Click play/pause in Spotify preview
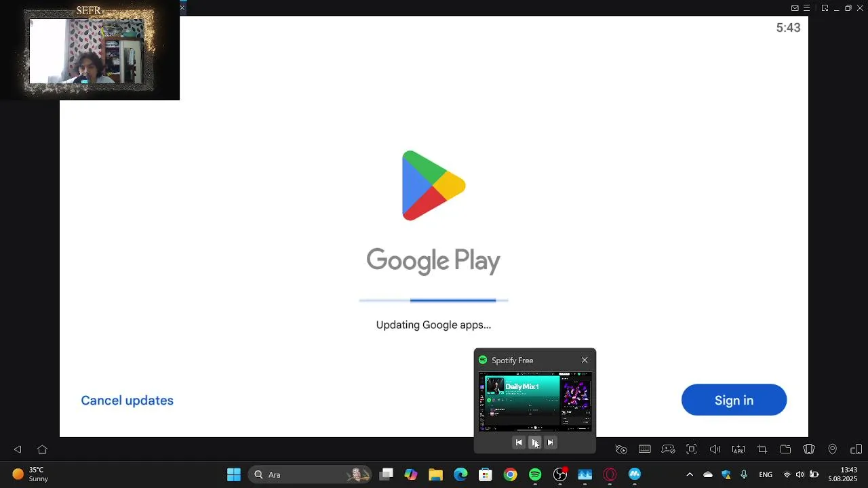The height and width of the screenshot is (488, 868). (535, 443)
